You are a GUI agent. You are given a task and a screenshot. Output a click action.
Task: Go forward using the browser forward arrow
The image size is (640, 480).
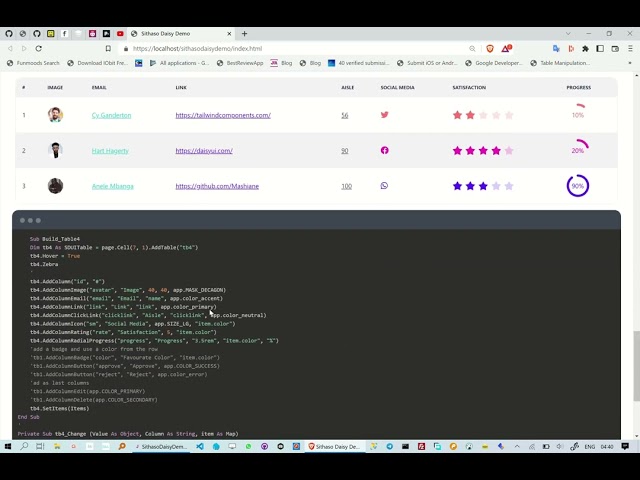click(x=24, y=49)
